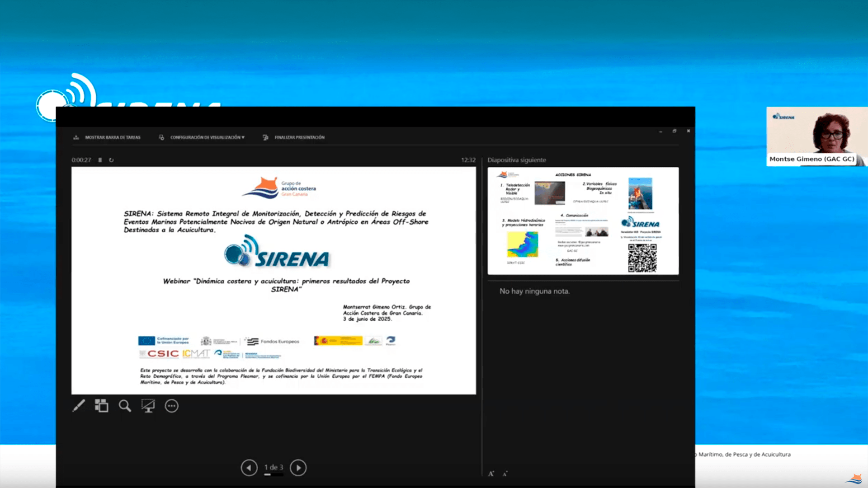Open the see all slides grid
Image resolution: width=868 pixels, height=488 pixels.
click(101, 406)
